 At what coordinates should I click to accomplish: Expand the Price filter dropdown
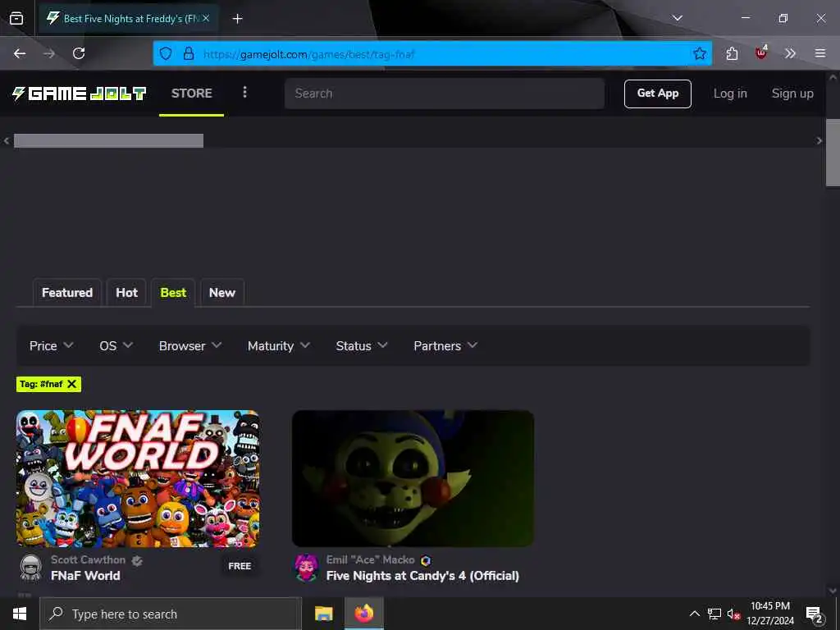(52, 346)
